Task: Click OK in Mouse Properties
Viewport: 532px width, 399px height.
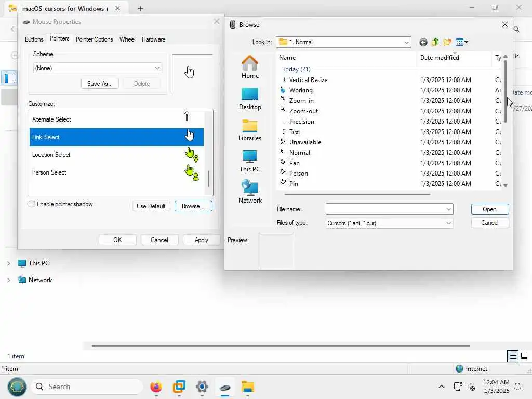Action: tap(117, 240)
